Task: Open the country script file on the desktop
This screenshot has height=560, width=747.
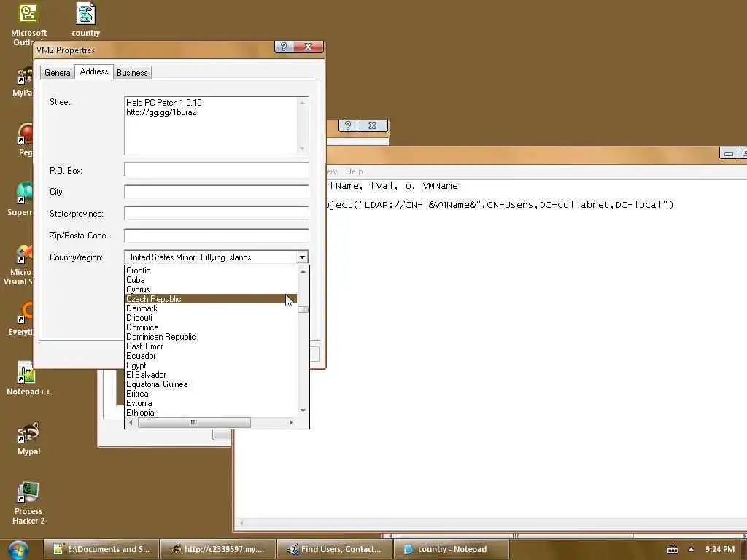Action: tap(86, 20)
